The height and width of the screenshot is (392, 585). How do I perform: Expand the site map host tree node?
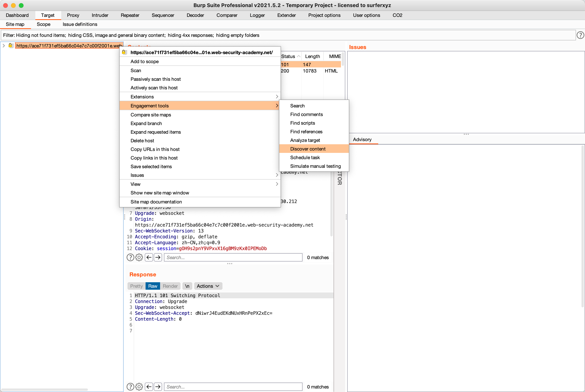4,45
